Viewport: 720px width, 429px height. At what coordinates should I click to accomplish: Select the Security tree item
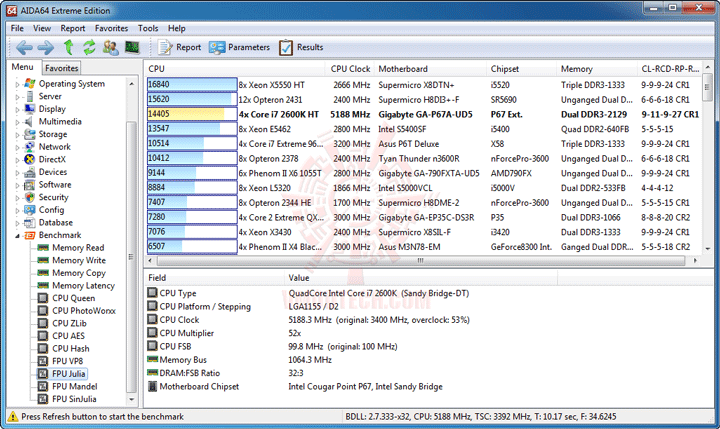point(53,197)
